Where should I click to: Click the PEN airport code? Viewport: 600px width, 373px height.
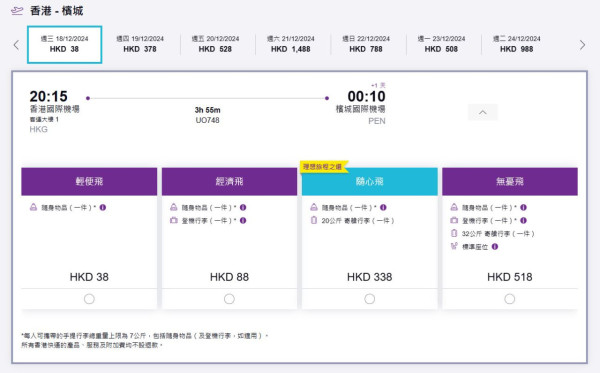coord(377,121)
